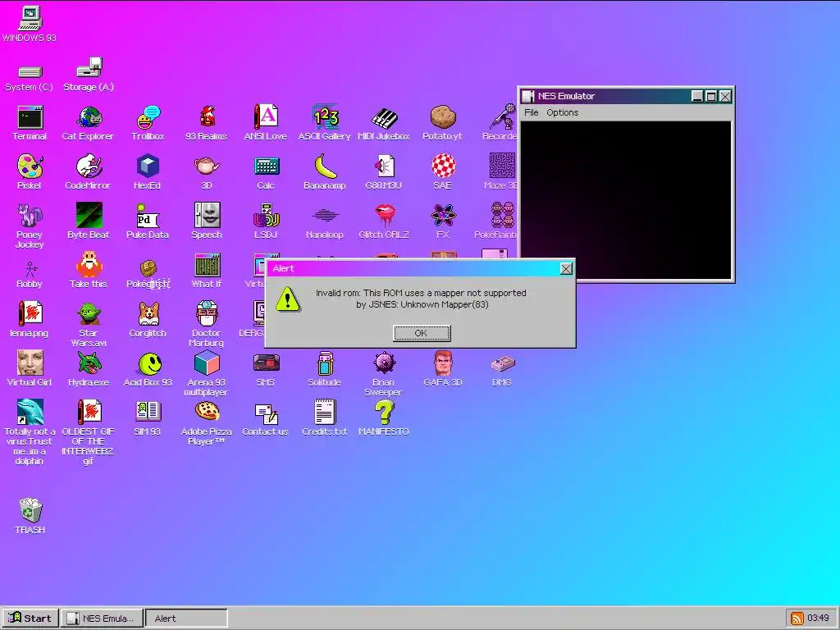Open the Robby stick figure icon
The image size is (840, 630).
coord(30,269)
